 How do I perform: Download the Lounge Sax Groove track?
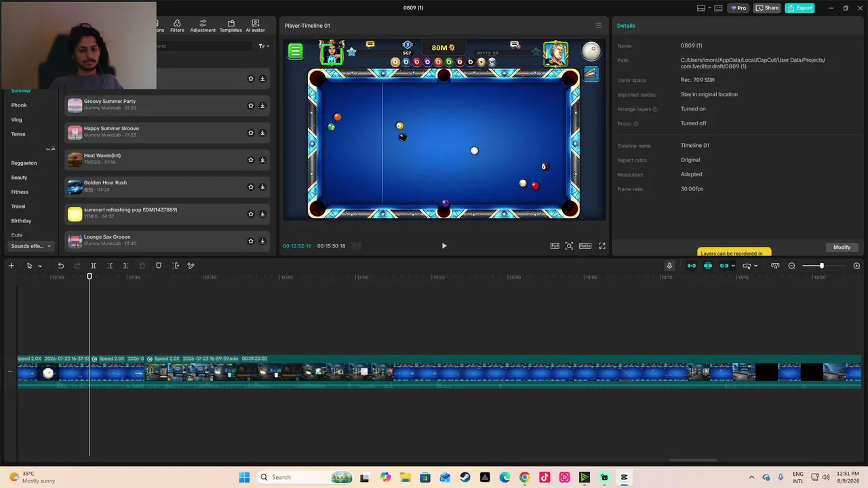pos(262,241)
